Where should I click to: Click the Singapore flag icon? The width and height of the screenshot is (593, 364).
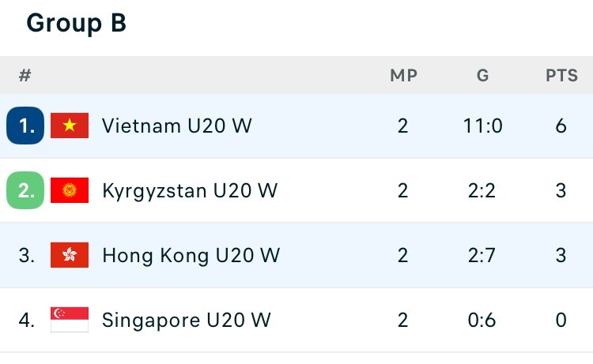[70, 320]
